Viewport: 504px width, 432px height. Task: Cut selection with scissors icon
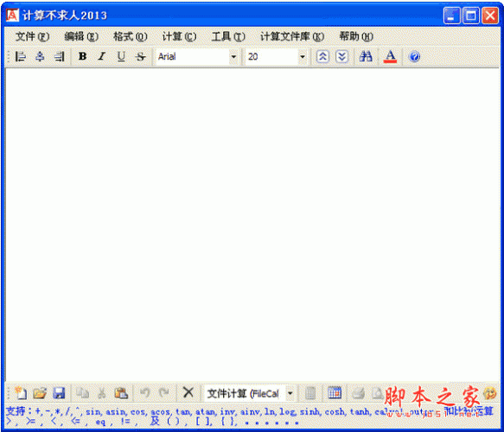102,393
